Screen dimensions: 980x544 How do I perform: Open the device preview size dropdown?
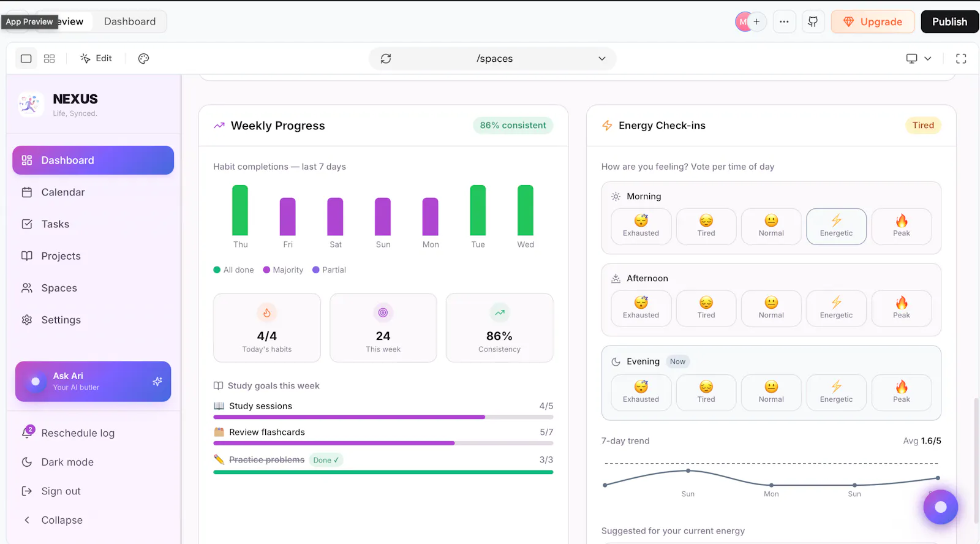[x=919, y=58]
